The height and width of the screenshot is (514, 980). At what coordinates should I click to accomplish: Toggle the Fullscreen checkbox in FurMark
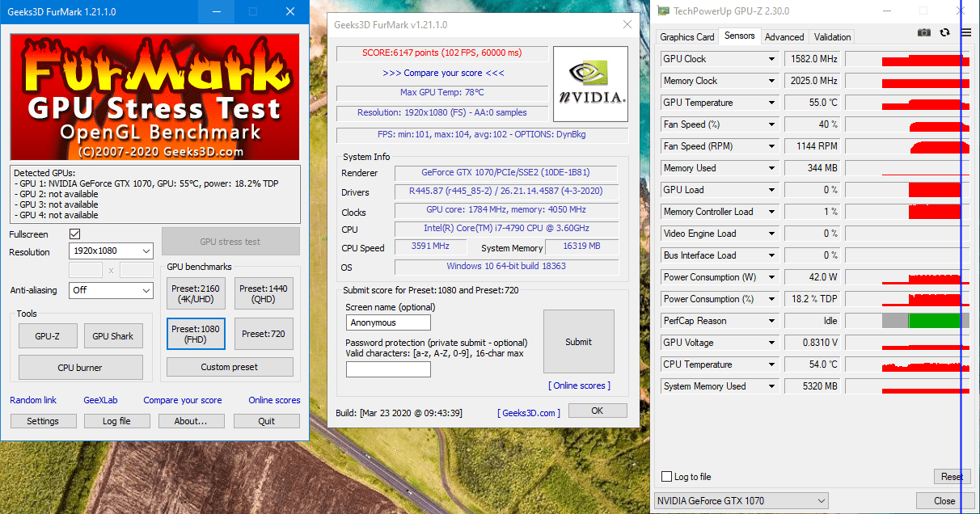coord(75,234)
